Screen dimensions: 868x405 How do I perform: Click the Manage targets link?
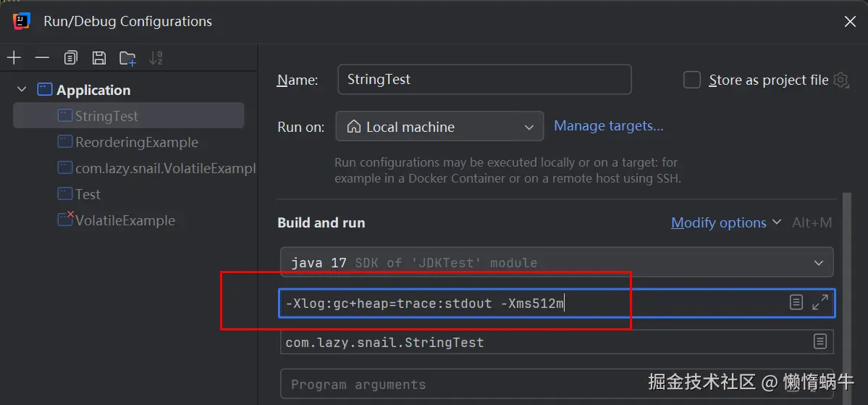click(x=608, y=126)
